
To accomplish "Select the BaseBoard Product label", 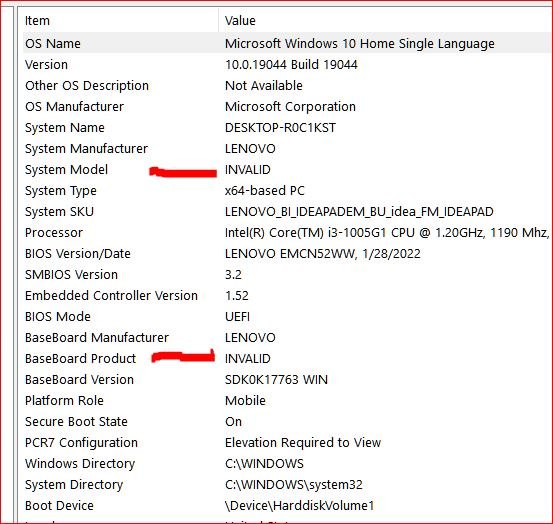I will [80, 359].
